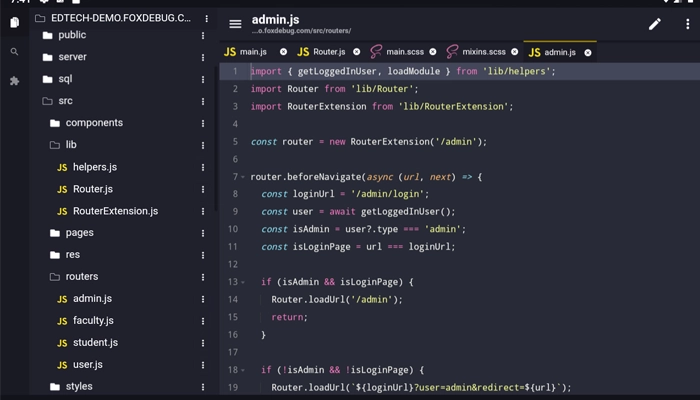Image resolution: width=700 pixels, height=400 pixels.
Task: Open the extensions puzzle icon in sidebar
Action: pos(14,81)
